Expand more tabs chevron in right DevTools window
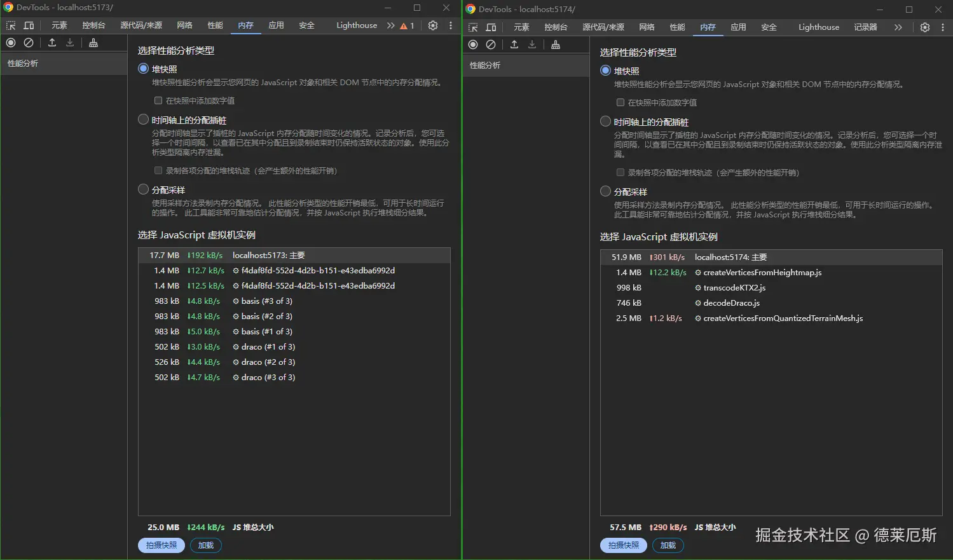 pyautogui.click(x=898, y=27)
